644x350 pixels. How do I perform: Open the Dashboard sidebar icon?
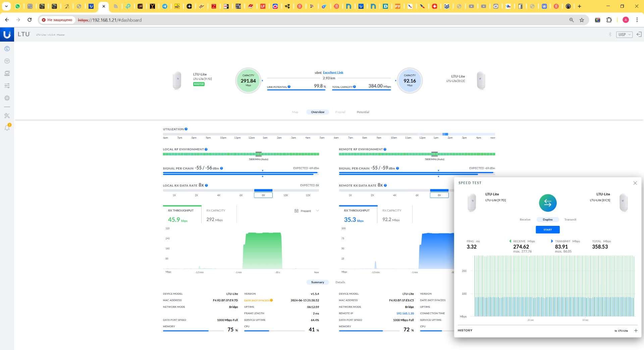(7, 49)
